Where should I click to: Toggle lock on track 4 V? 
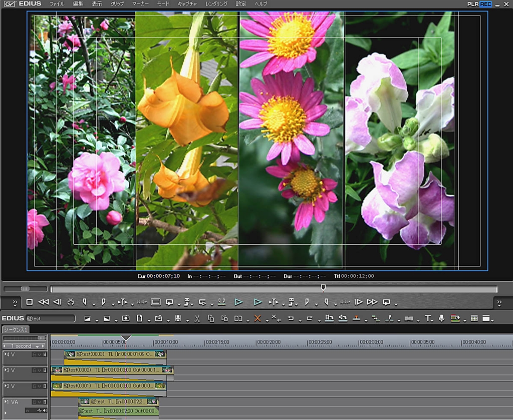[34, 354]
